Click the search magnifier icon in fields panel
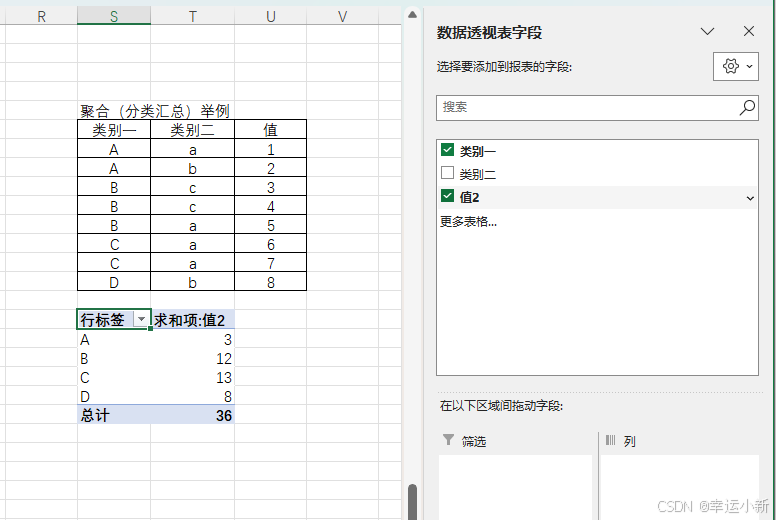 click(747, 107)
